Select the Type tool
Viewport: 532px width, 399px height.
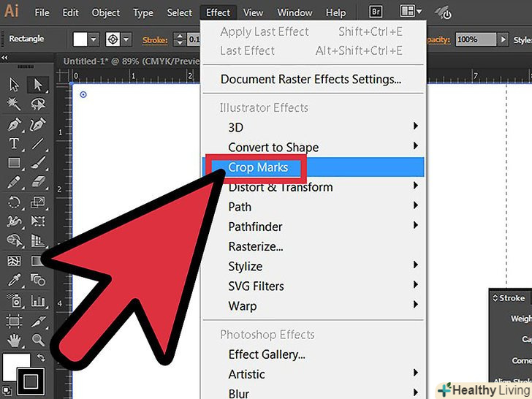click(14, 143)
